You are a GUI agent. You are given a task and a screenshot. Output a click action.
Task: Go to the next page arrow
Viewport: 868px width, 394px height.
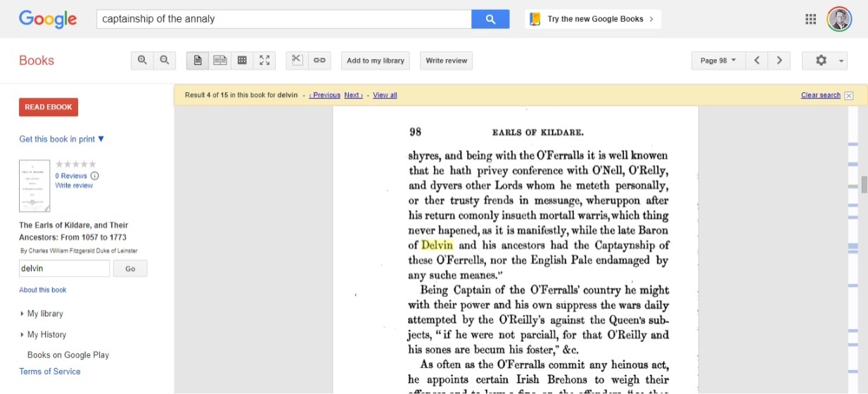point(779,61)
